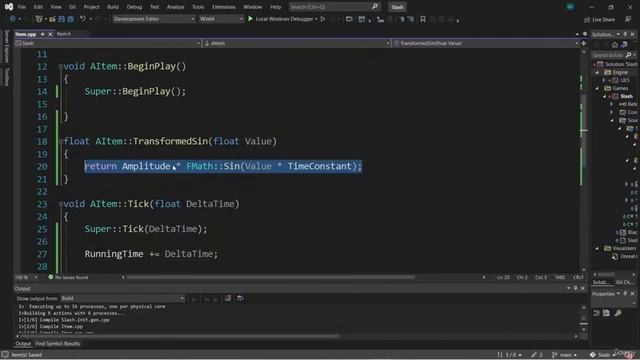Image resolution: width=640 pixels, height=360 pixels.
Task: Close the Output panel
Action: click(582, 289)
